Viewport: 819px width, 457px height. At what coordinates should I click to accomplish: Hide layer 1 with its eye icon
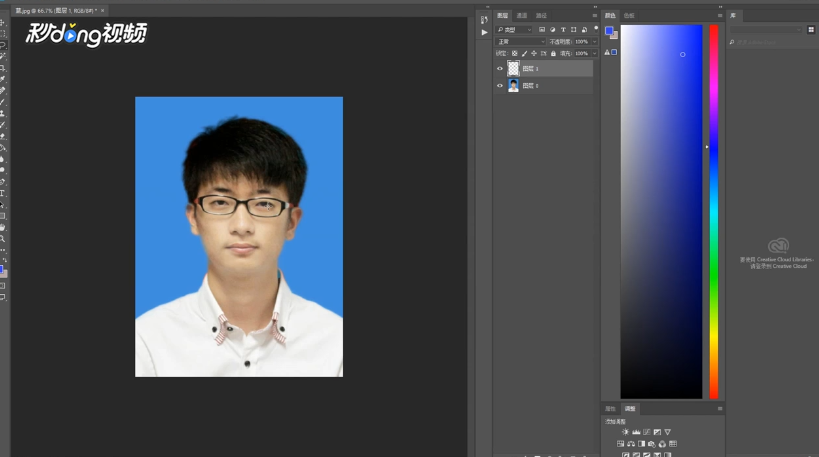pyautogui.click(x=500, y=68)
